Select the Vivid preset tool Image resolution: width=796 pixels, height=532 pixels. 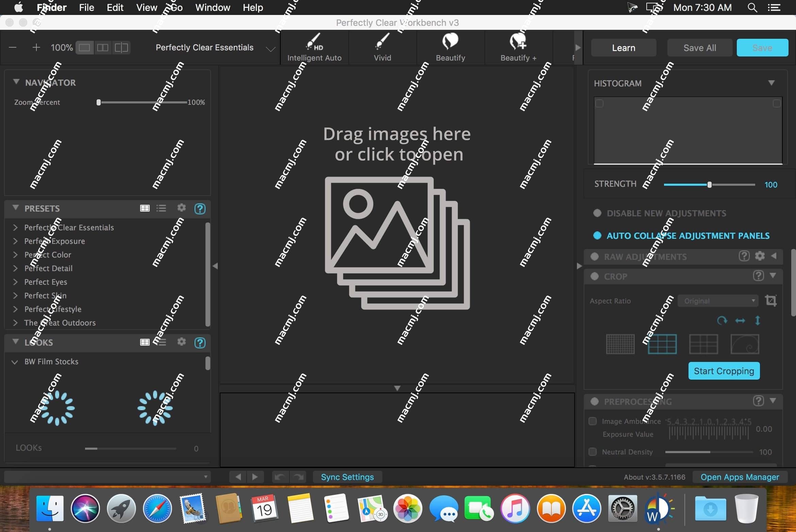382,47
